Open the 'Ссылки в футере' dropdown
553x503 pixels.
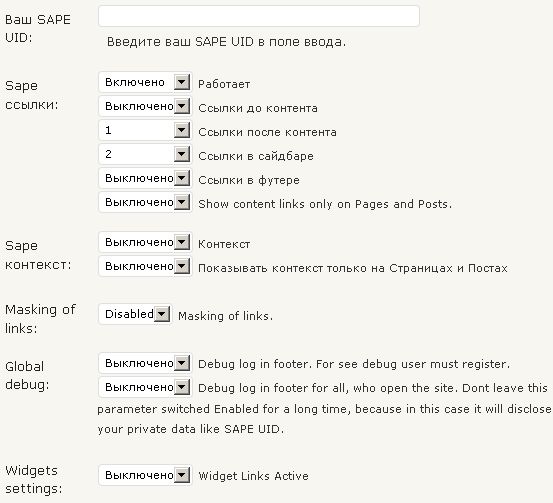point(145,178)
